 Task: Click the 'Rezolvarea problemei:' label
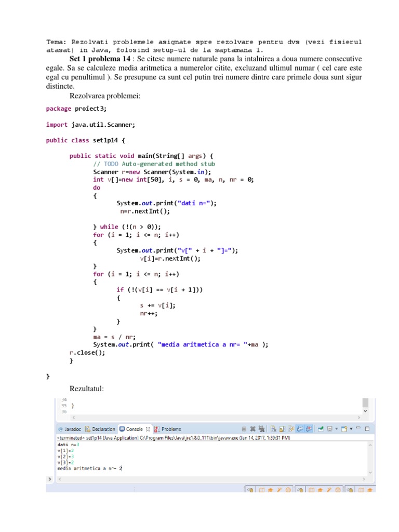point(105,96)
